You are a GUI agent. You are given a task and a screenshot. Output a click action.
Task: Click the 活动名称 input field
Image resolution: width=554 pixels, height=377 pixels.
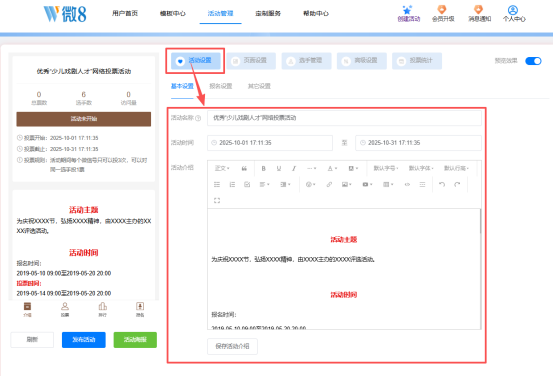[344, 118]
